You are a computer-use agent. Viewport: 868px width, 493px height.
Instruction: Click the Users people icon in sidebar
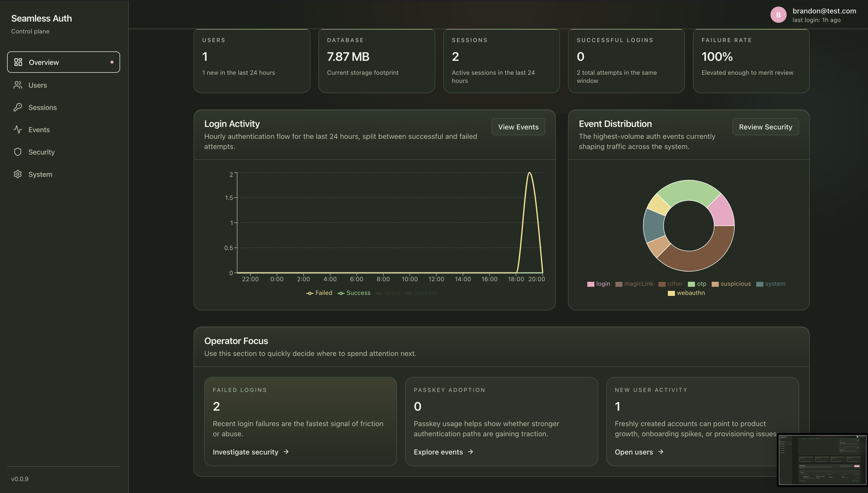[17, 85]
